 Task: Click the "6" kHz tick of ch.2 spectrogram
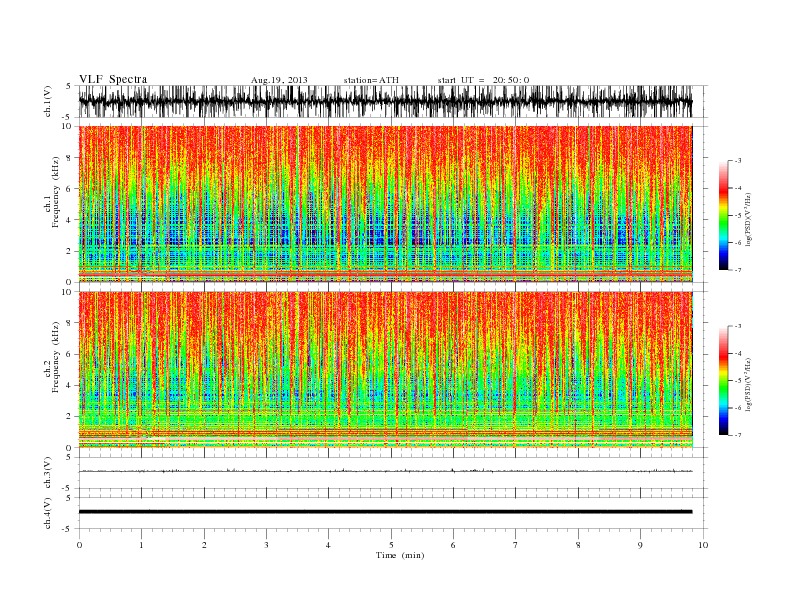point(69,354)
